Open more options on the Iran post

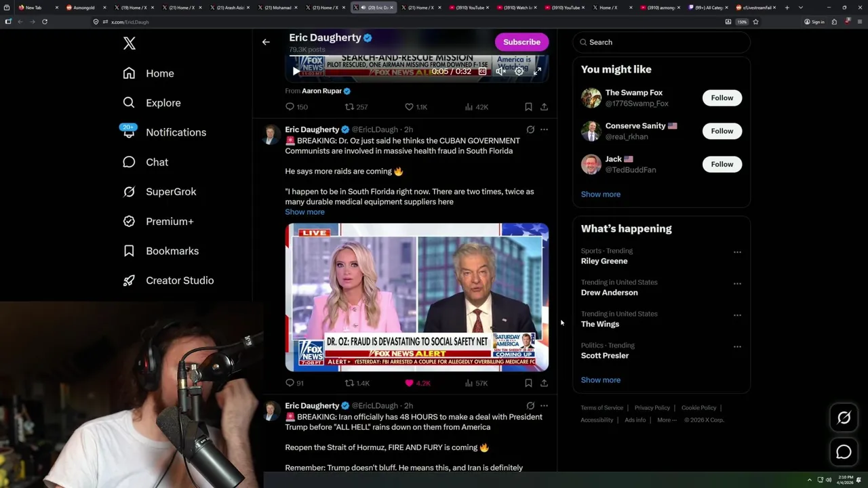tap(544, 406)
